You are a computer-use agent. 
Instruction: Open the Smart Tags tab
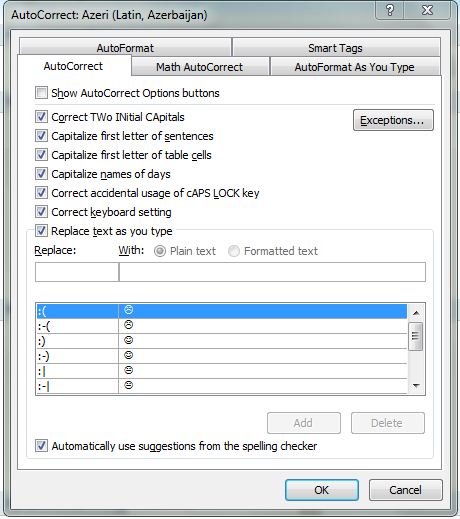[335, 48]
